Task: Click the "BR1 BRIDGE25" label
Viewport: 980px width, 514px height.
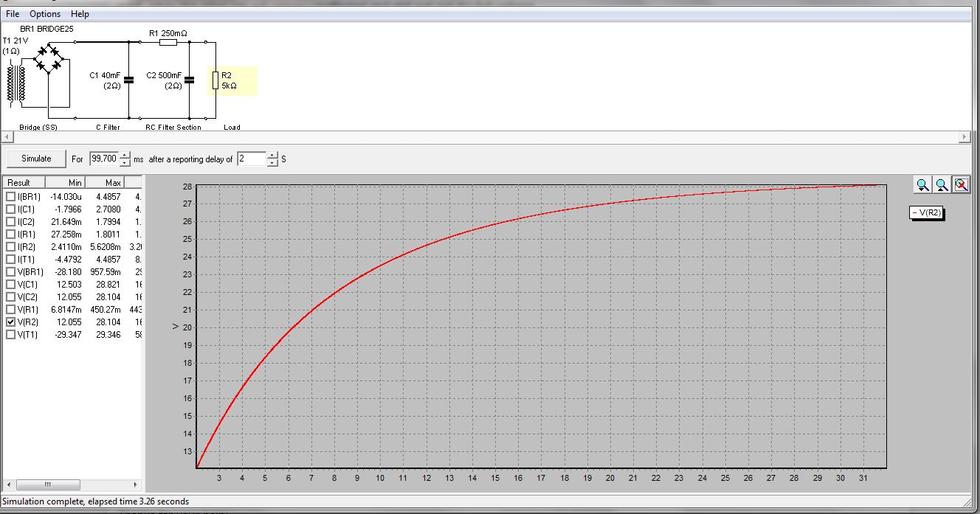Action: (x=47, y=28)
